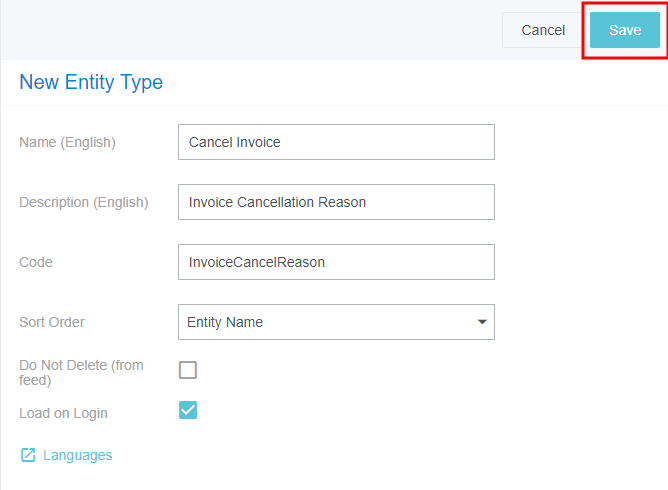Click the Cancel Invoice text in Name field
Viewport: 668px width, 490px height.
[x=235, y=142]
